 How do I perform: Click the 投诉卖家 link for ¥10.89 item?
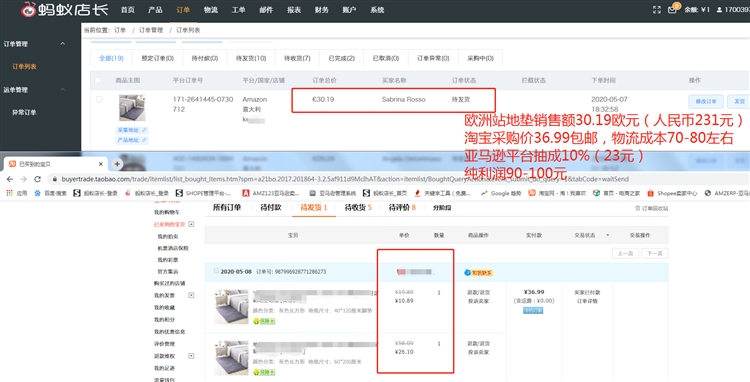478,301
